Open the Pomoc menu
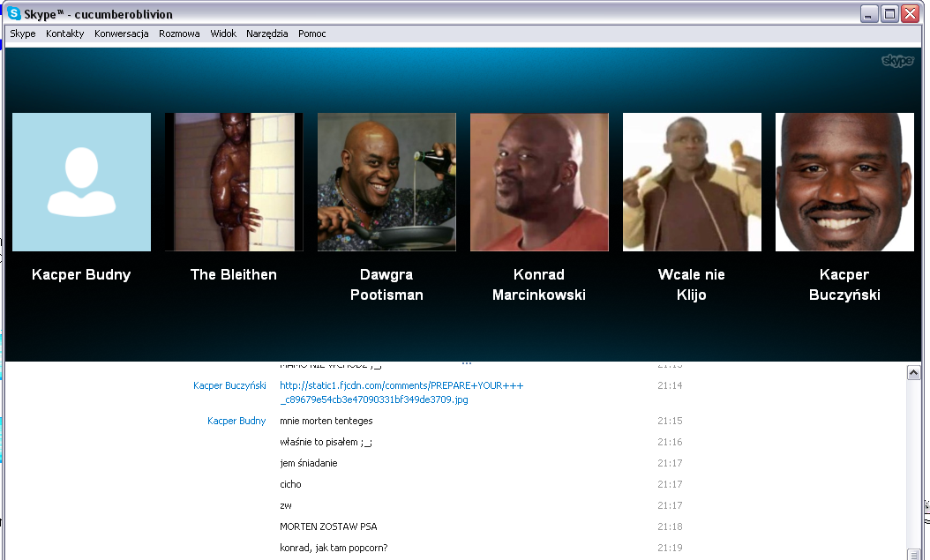 (x=312, y=34)
